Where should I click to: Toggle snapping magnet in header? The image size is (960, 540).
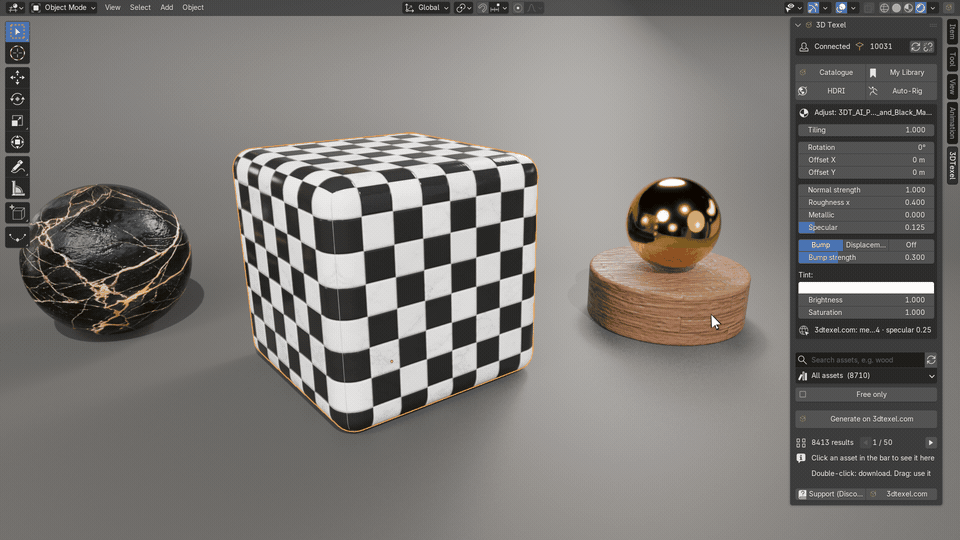pos(482,8)
